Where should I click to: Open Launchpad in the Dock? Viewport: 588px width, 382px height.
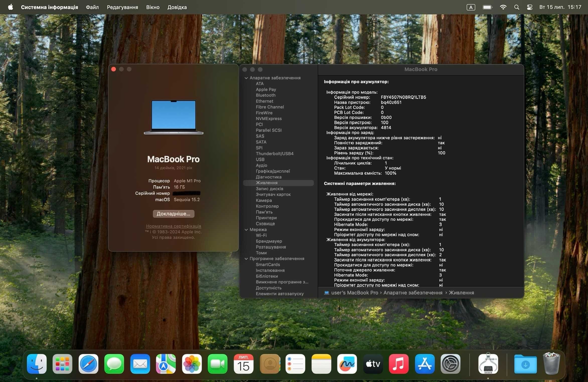click(62, 364)
